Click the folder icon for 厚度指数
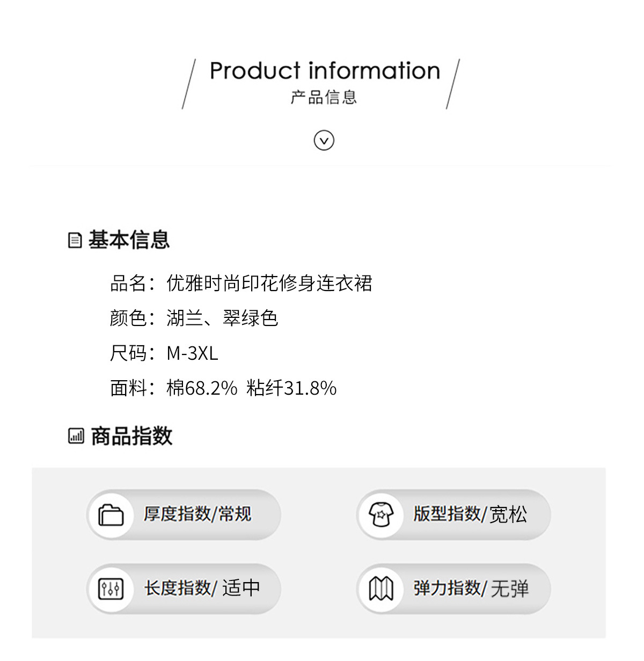Viewport: 644px width, 661px height. pos(111,515)
